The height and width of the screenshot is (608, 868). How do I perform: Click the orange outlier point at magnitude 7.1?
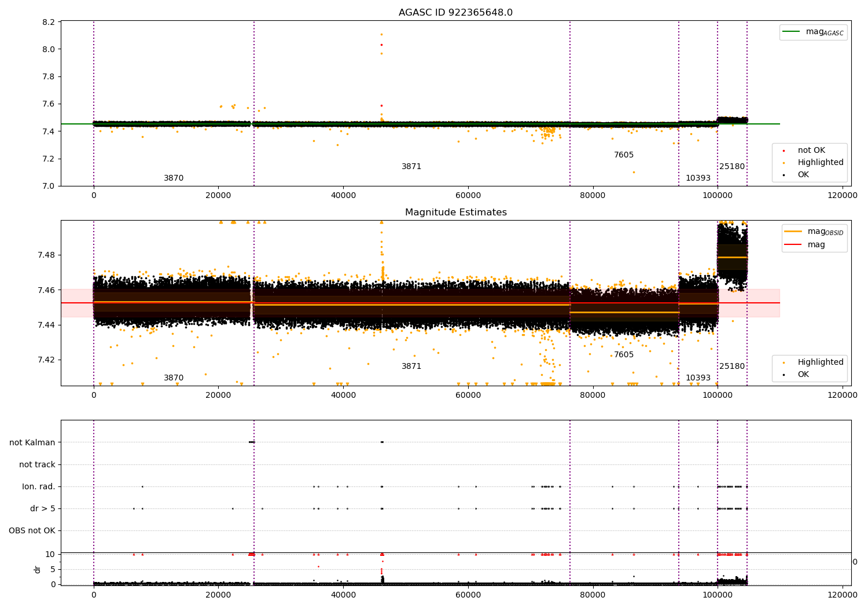coord(634,172)
